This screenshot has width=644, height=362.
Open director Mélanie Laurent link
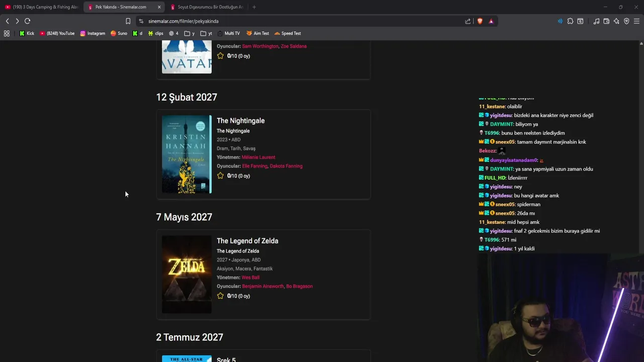pyautogui.click(x=258, y=157)
